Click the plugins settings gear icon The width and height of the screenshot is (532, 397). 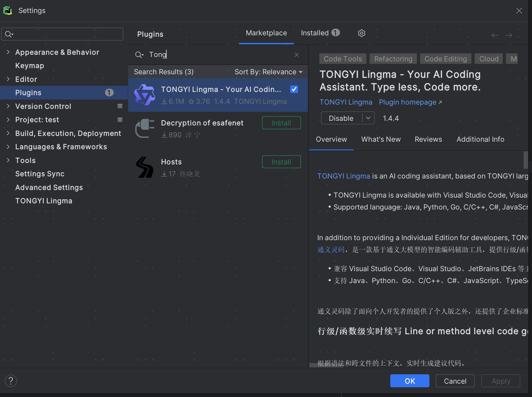[362, 33]
